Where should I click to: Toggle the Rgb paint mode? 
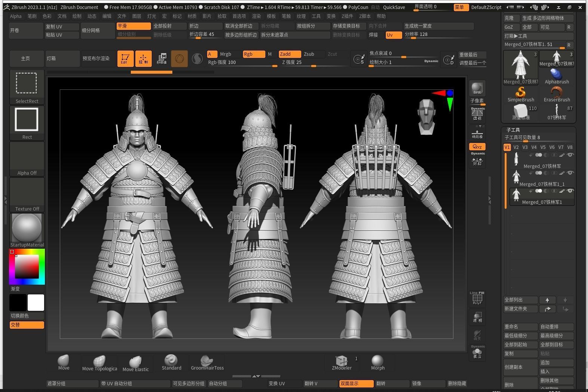pos(254,54)
